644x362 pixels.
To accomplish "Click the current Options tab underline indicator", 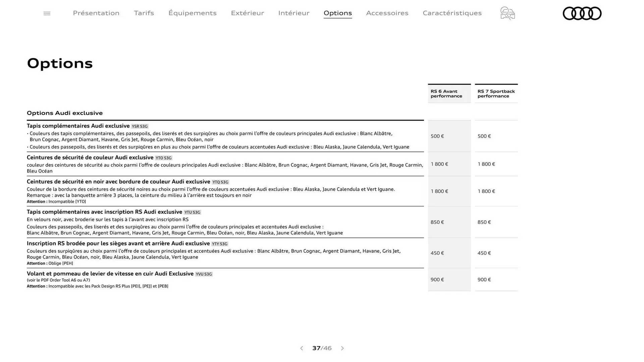I will 338,18.
